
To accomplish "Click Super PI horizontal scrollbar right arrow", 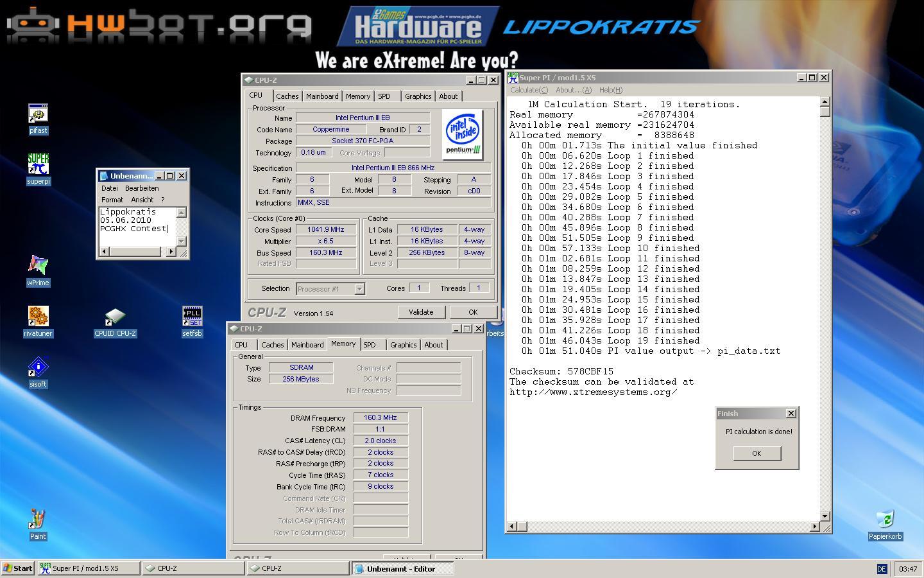I will [x=815, y=527].
